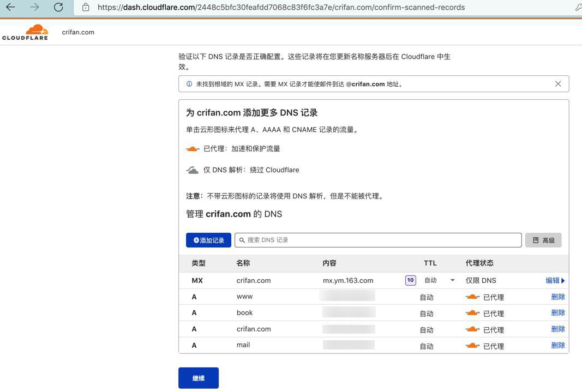Viewport: 582px width, 392px height.
Task: Click the crifan.com A record name
Action: (x=254, y=329)
